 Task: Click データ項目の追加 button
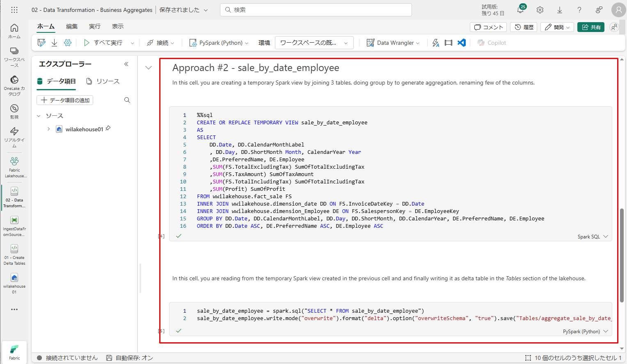coord(65,100)
